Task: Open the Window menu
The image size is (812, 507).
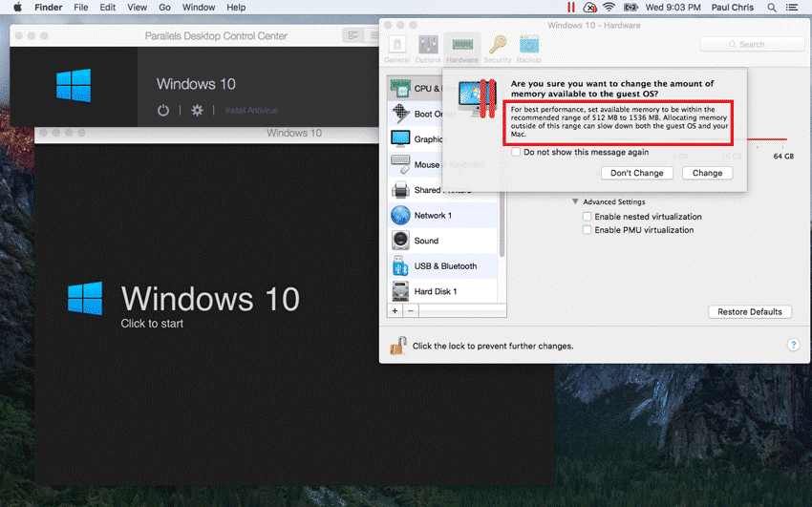Action: pyautogui.click(x=199, y=8)
